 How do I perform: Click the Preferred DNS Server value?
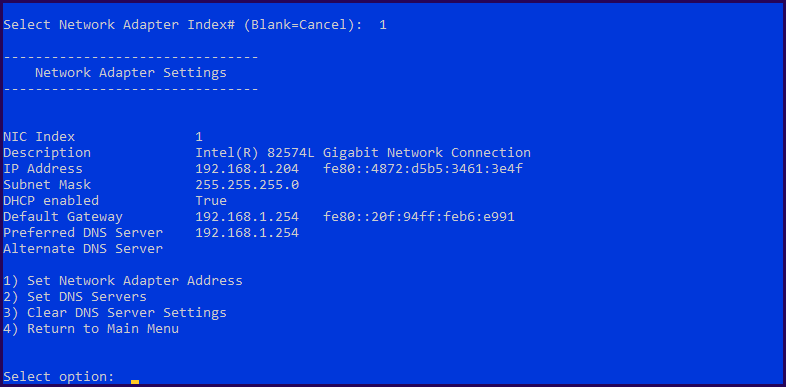(x=247, y=233)
